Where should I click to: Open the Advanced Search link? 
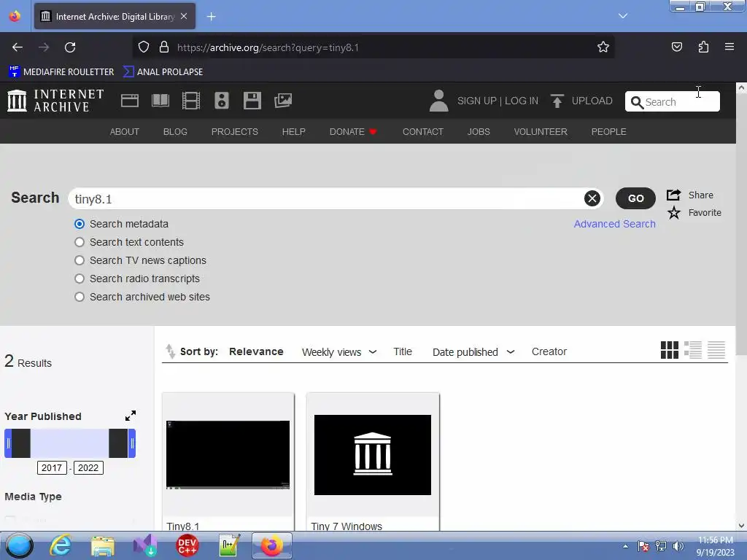pyautogui.click(x=614, y=224)
